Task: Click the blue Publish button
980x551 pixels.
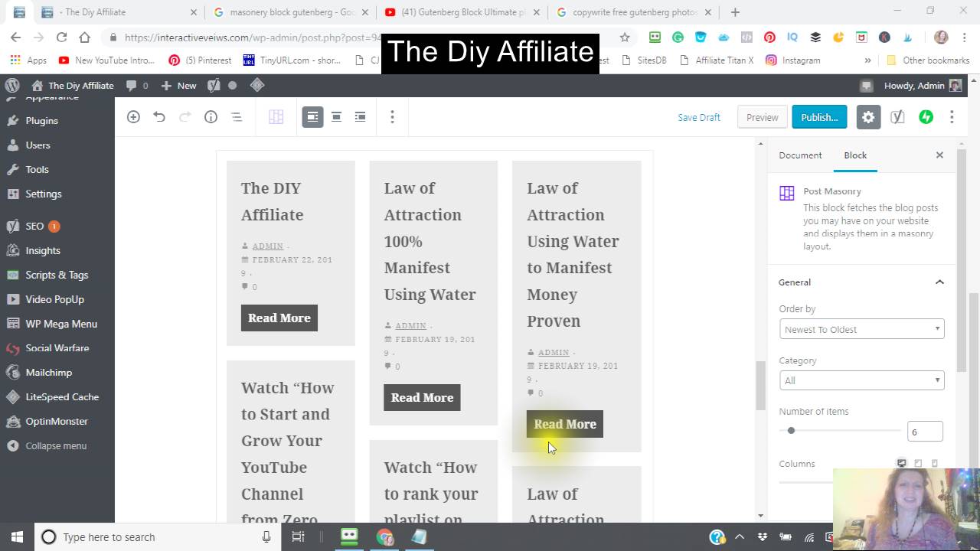Action: (819, 117)
